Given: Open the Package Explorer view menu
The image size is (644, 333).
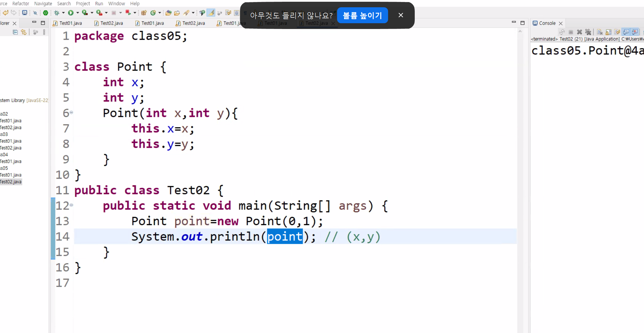Looking at the screenshot, I should pos(44,32).
